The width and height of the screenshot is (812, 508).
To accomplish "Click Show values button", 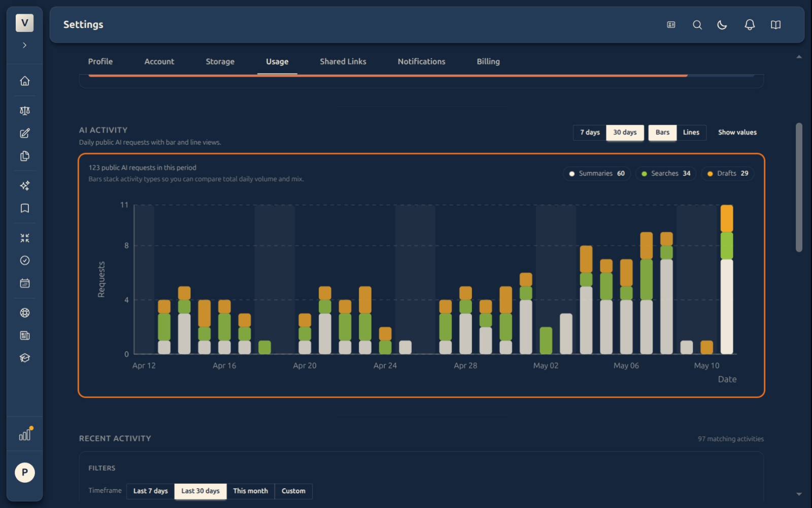I will 737,133.
